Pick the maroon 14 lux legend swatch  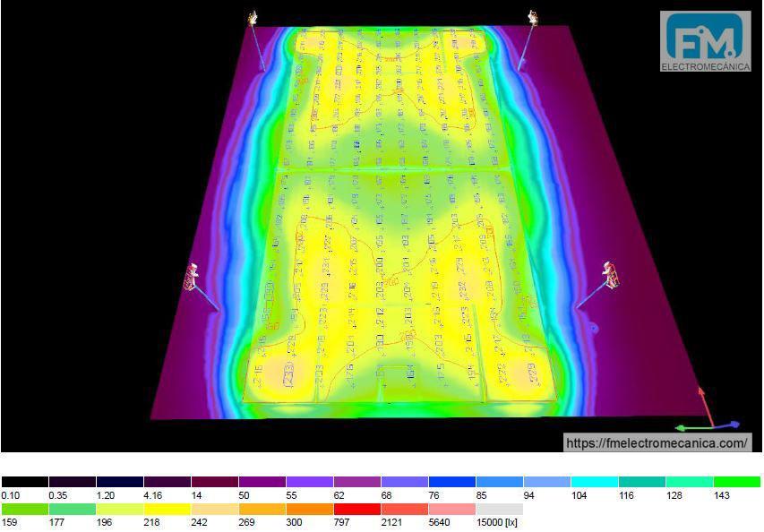[215, 482]
